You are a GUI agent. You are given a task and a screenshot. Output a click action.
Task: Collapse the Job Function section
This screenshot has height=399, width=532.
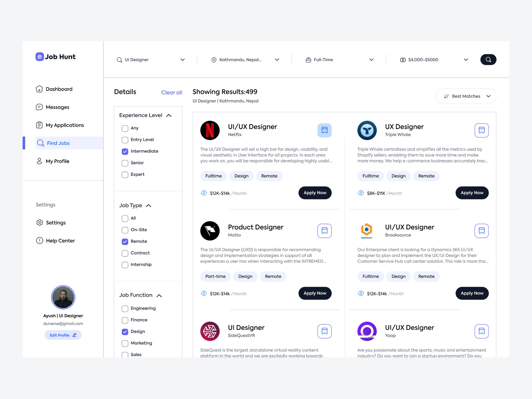tap(159, 295)
